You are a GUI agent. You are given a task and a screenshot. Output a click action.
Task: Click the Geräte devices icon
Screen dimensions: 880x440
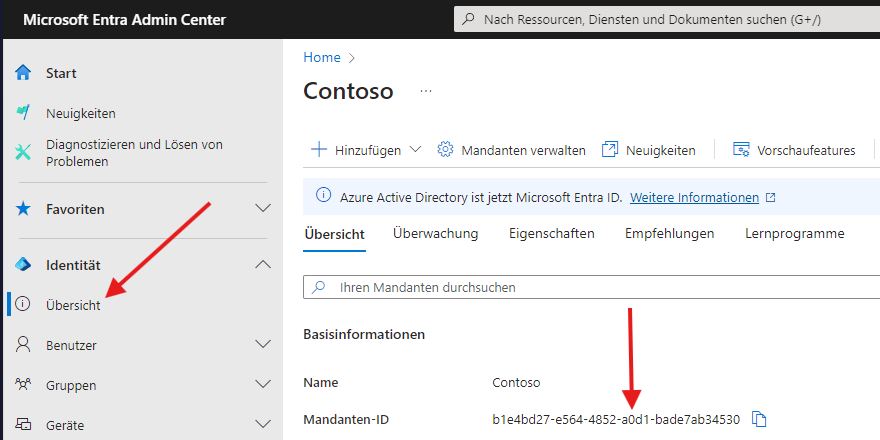(x=23, y=424)
